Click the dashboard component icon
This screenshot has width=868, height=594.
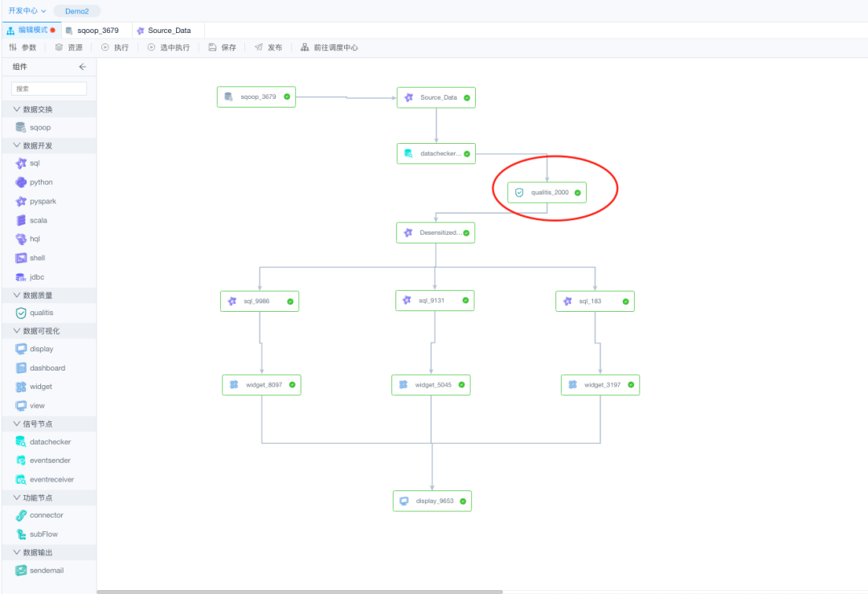21,367
